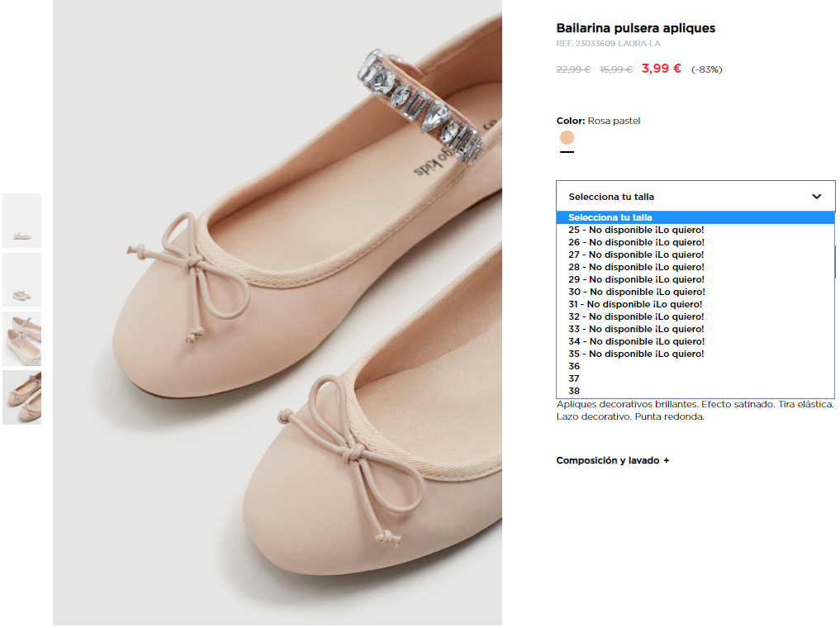This screenshot has width=840, height=628.
Task: Click the dropdown chevron arrow icon
Action: coord(816,197)
